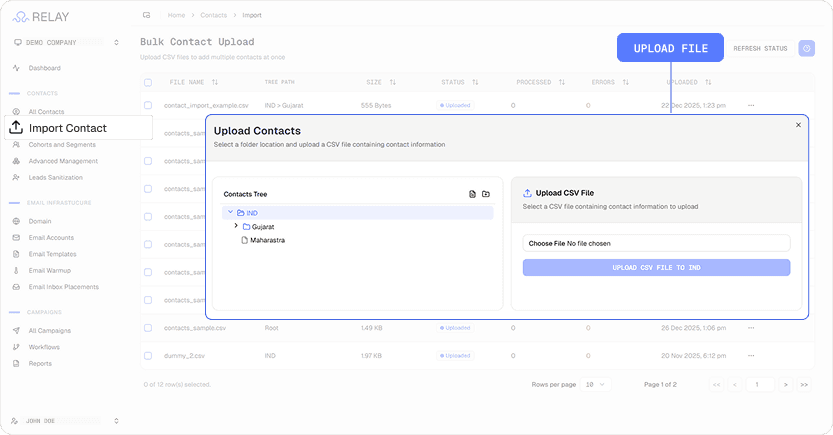The image size is (833, 435).
Task: Click the sidebar toggle icon beside Home breadcrumb
Action: (x=147, y=15)
